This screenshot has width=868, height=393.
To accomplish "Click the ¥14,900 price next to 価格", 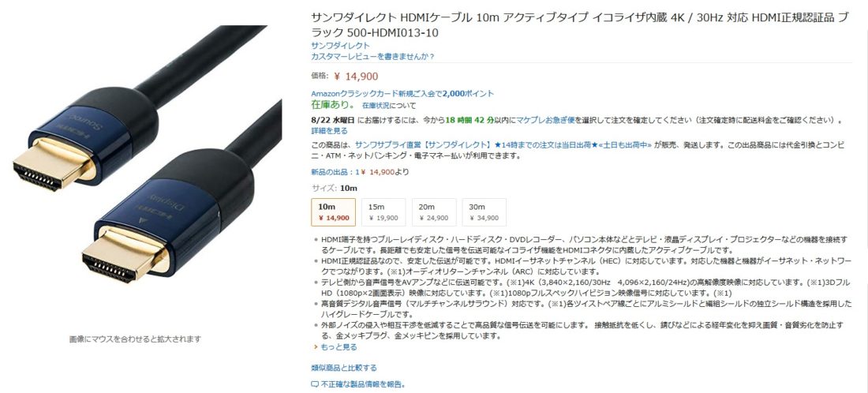I will [x=356, y=77].
